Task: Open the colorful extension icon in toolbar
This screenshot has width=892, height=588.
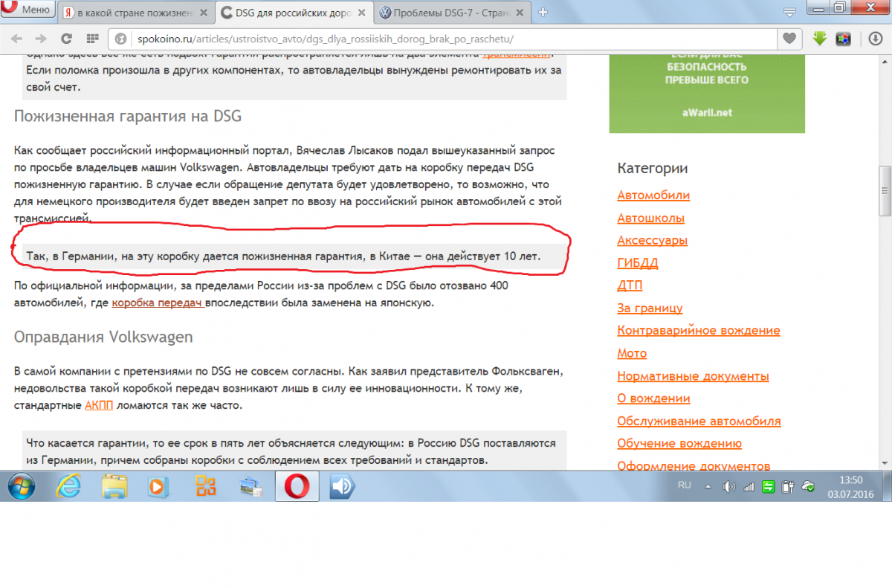Action: [x=844, y=39]
